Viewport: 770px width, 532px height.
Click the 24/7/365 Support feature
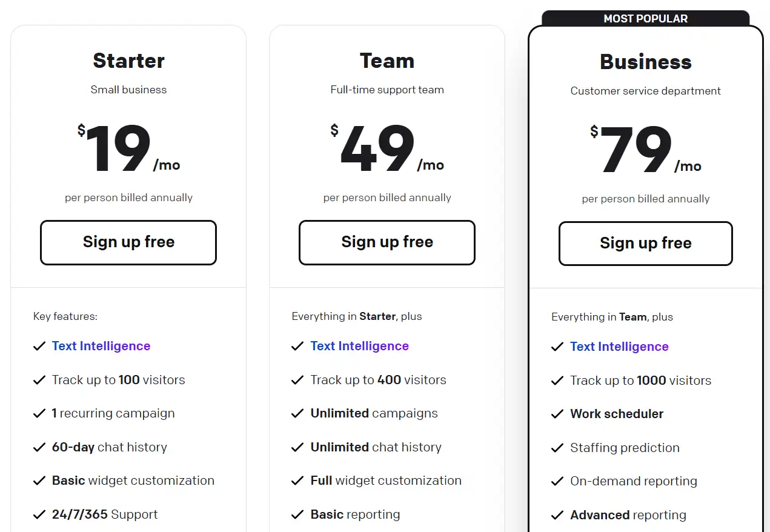[x=105, y=514]
